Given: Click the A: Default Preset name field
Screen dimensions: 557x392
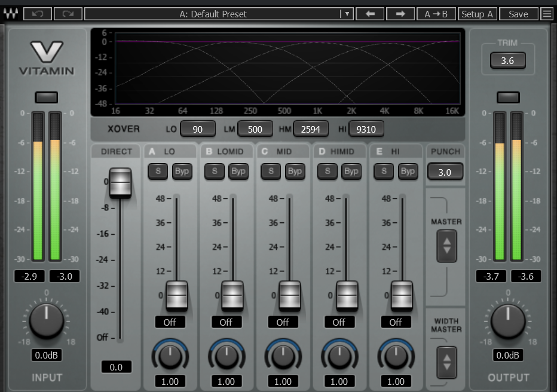Looking at the screenshot, I should coord(213,14).
